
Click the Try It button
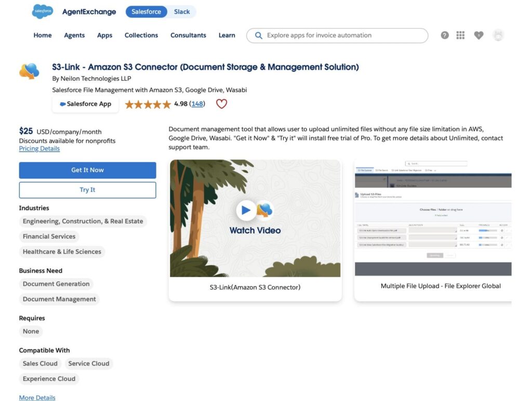point(87,190)
